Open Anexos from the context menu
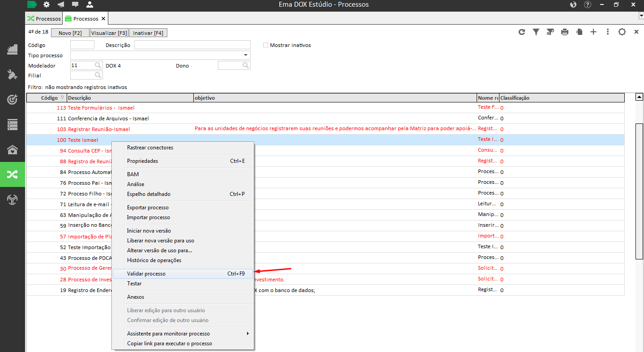The image size is (644, 352). [x=183, y=297]
